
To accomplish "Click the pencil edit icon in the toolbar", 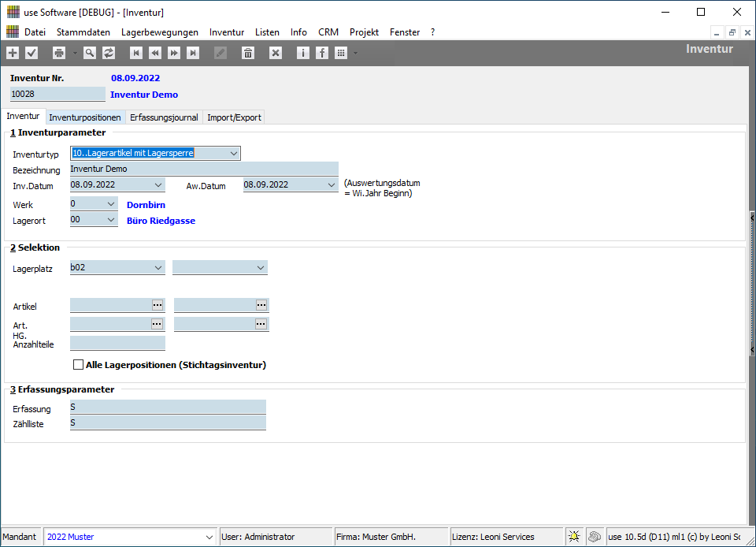I will tap(220, 53).
